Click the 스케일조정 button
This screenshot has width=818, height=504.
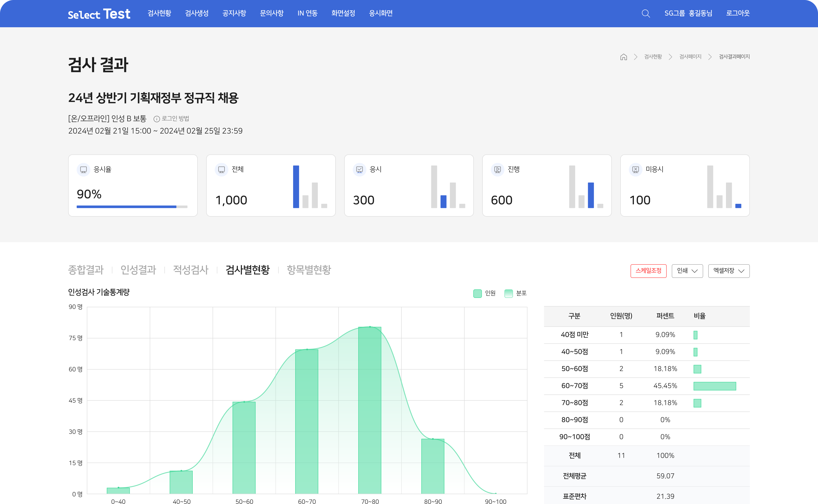pos(648,271)
